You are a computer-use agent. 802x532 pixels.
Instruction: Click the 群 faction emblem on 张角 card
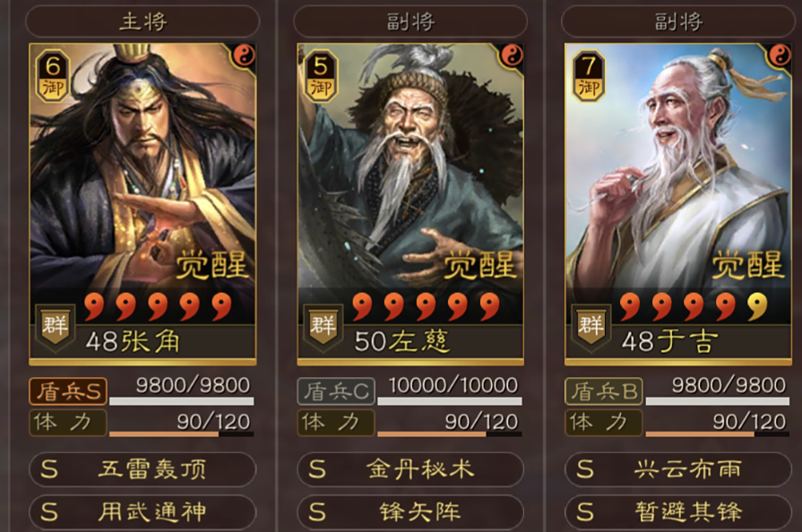pos(56,327)
